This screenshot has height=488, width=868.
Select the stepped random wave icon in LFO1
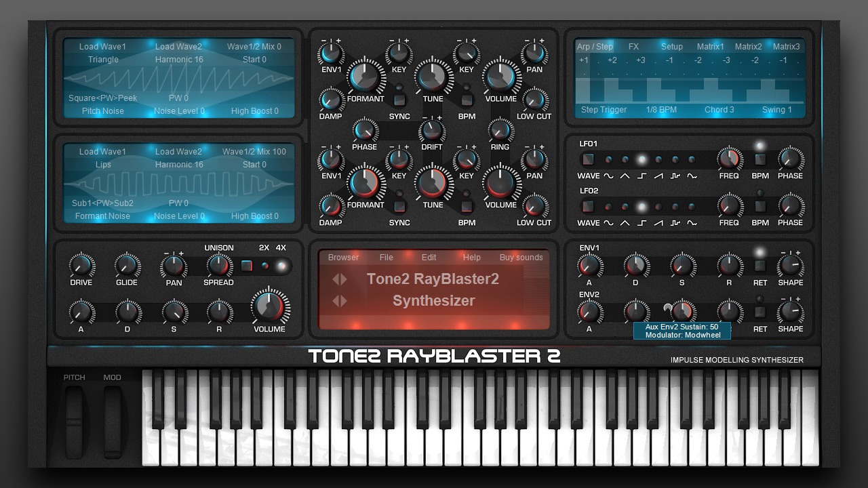pos(675,176)
